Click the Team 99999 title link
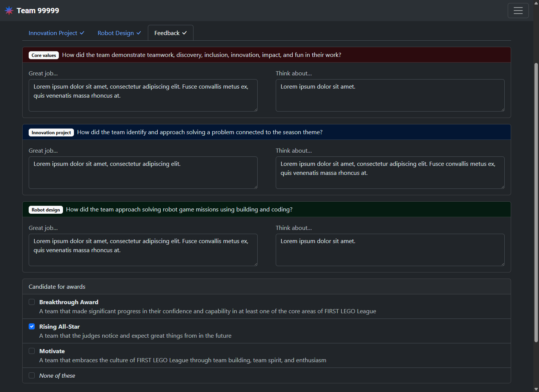This screenshot has width=539, height=392. [x=38, y=11]
